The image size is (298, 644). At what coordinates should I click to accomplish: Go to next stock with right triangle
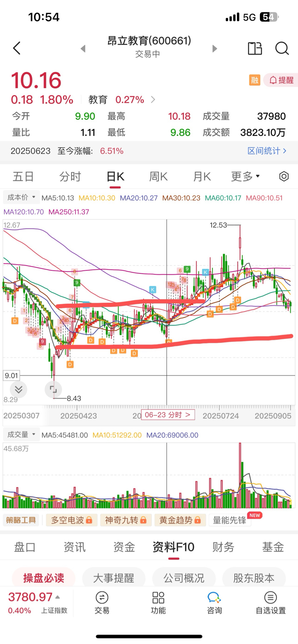[215, 48]
